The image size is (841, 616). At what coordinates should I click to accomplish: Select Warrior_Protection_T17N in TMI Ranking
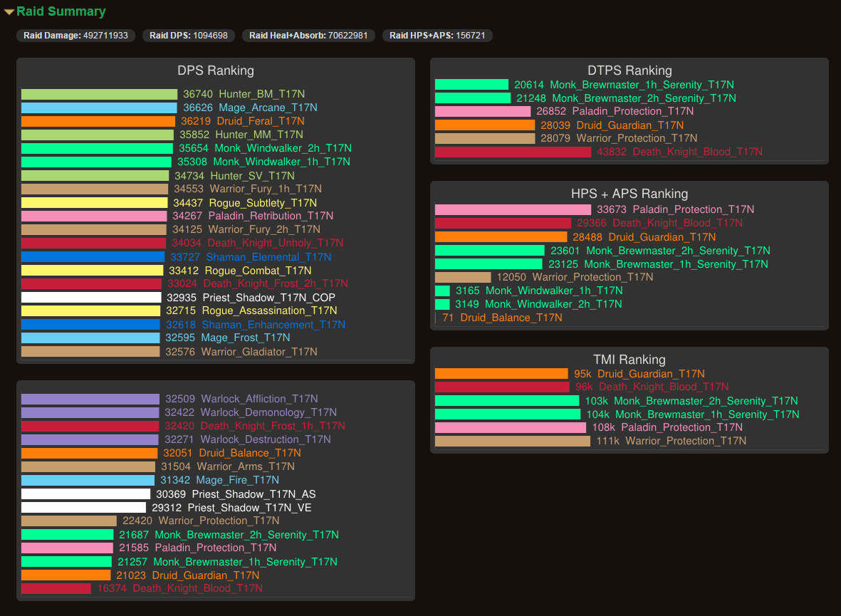(x=686, y=441)
